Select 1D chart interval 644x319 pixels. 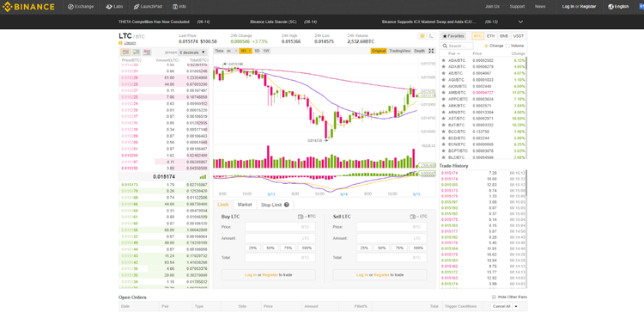click(x=257, y=51)
